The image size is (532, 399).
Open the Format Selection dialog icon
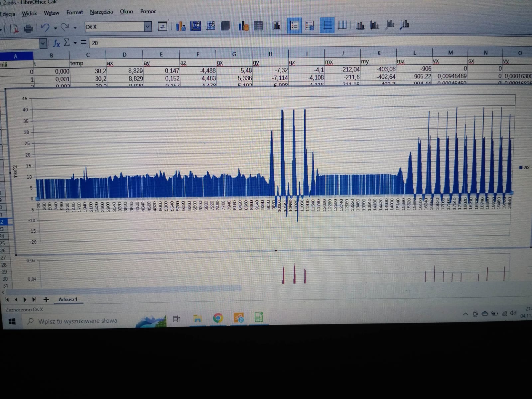(x=162, y=26)
